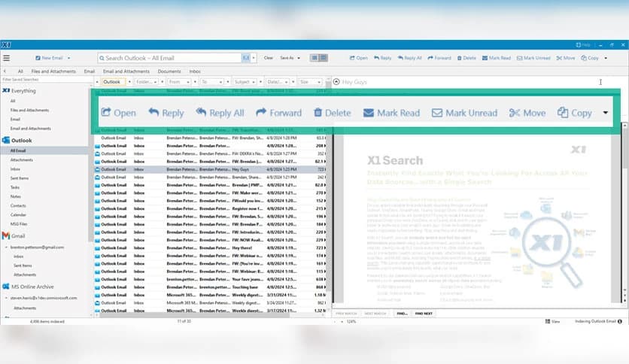Select Notes under Outlook

pos(16,196)
